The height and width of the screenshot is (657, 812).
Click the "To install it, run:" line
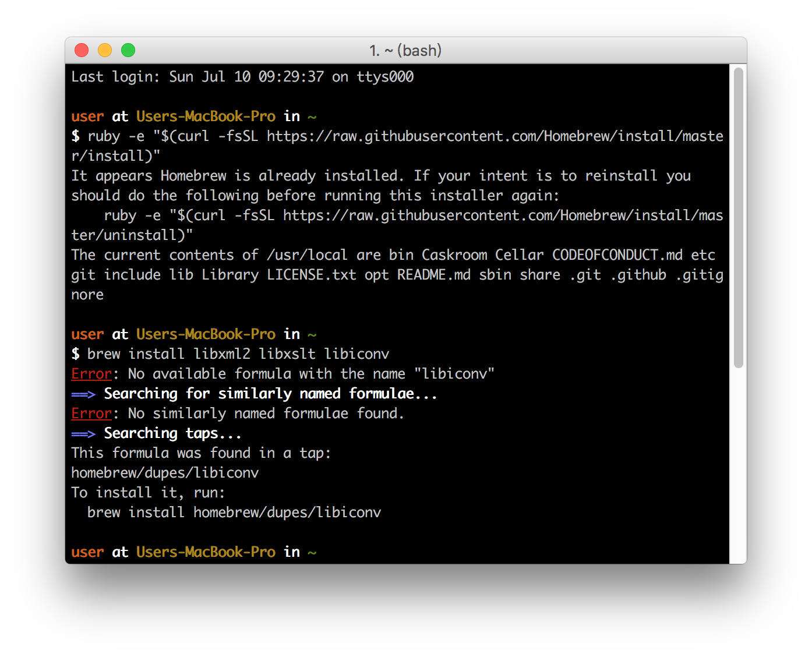[148, 493]
